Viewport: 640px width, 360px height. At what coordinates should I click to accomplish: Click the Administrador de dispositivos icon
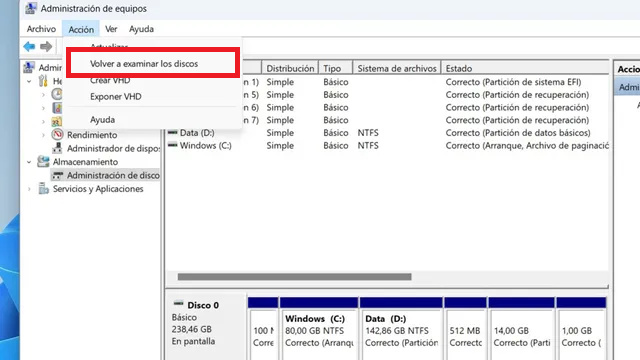[58, 148]
